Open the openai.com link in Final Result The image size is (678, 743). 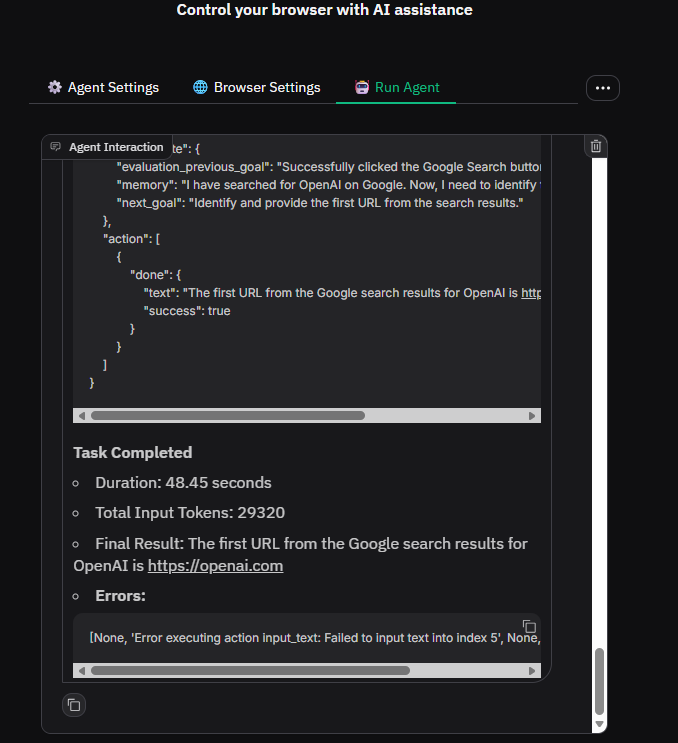tap(215, 566)
